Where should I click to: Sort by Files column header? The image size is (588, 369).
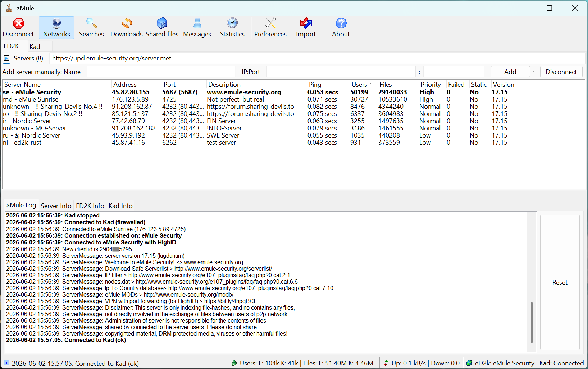point(398,84)
